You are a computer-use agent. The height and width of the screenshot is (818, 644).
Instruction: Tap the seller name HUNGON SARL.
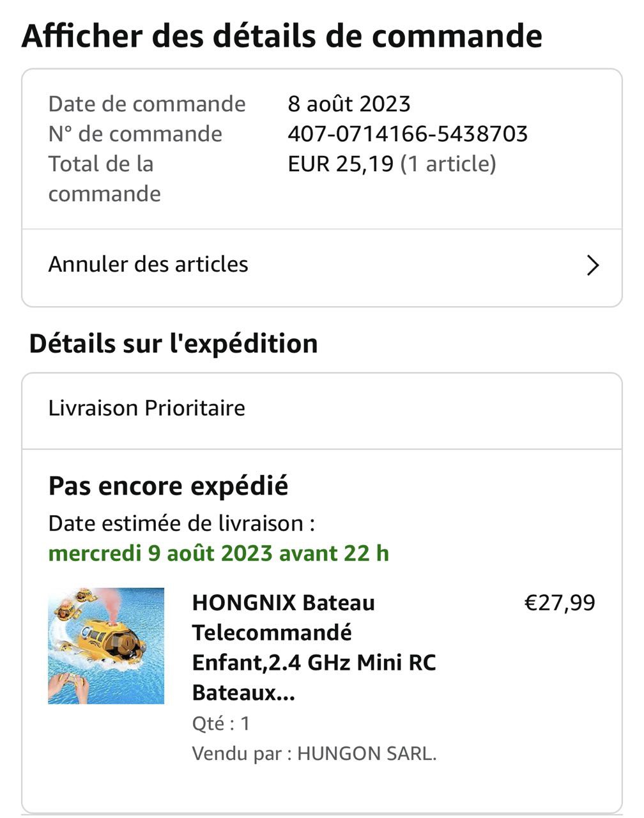tap(367, 753)
